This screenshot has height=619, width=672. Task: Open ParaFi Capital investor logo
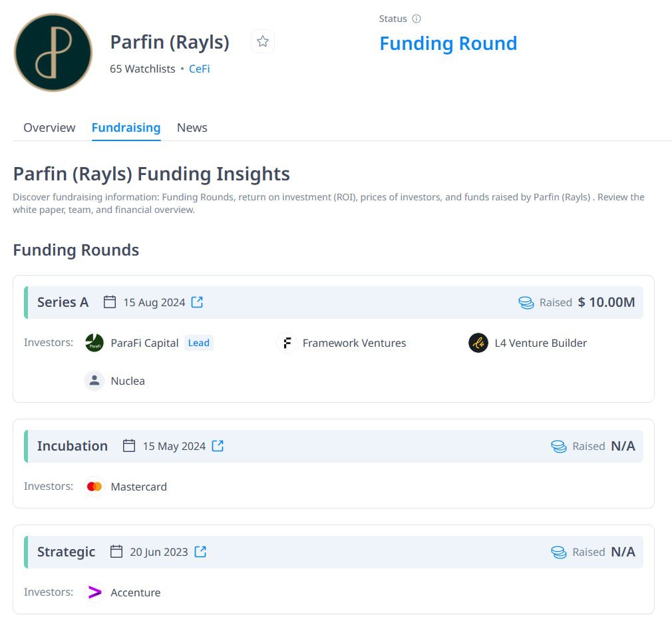(94, 343)
